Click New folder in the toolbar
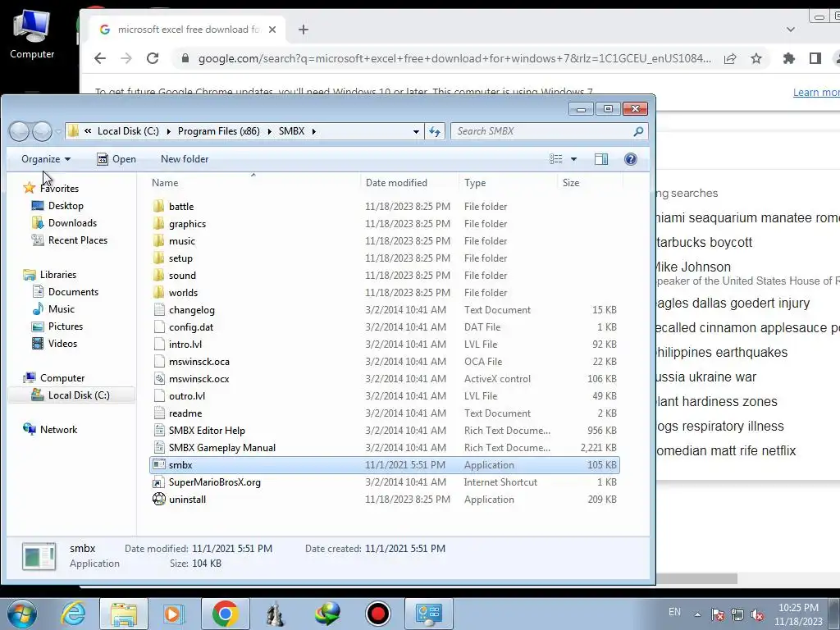This screenshot has width=840, height=630. click(185, 159)
